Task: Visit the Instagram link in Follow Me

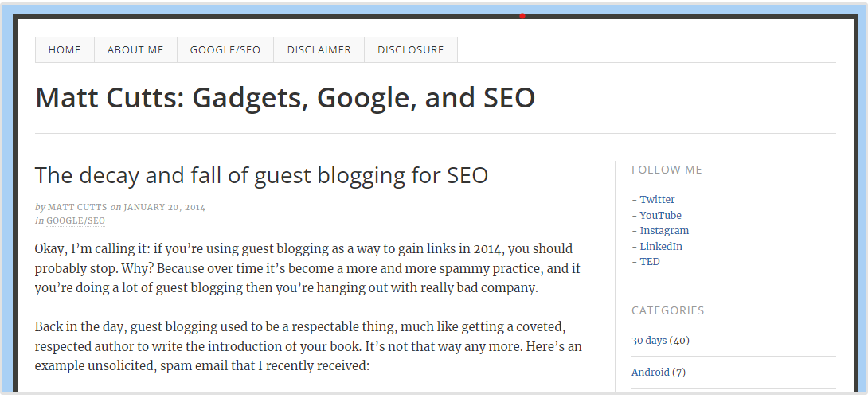Action: tap(664, 231)
